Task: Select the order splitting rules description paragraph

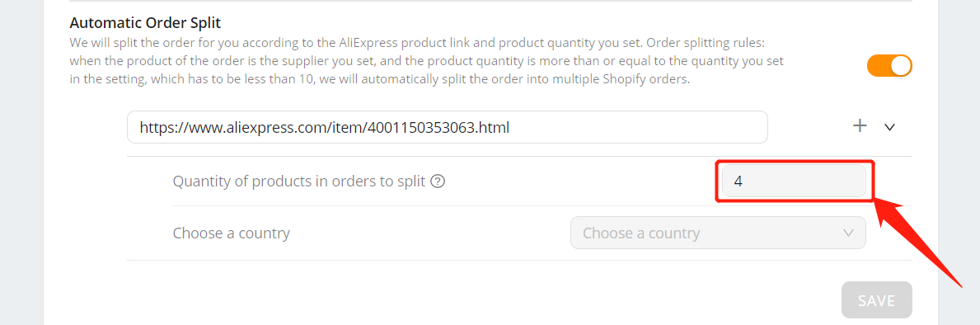Action: point(426,62)
